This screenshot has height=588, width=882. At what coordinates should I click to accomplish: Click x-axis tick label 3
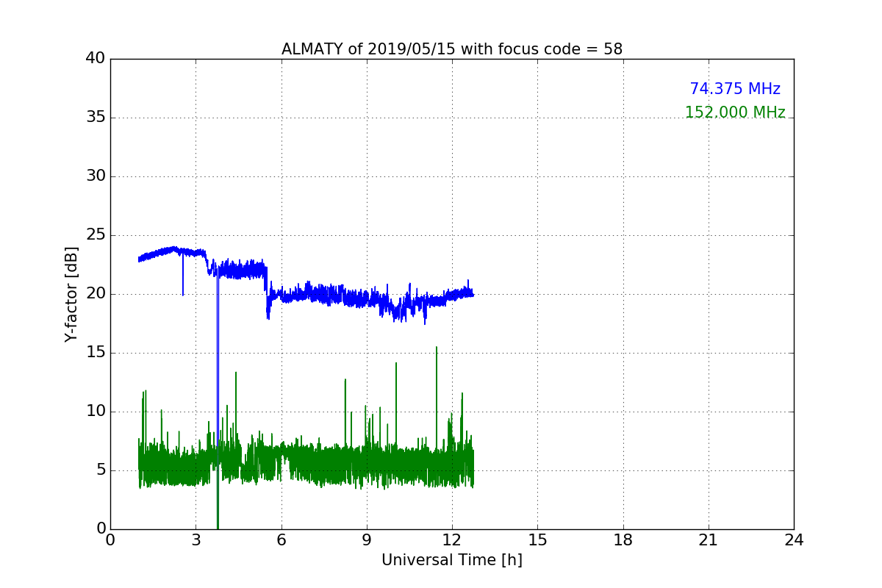(196, 539)
